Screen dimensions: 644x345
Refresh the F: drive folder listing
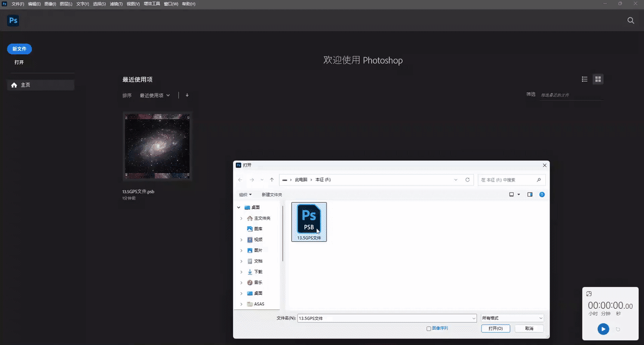click(467, 180)
